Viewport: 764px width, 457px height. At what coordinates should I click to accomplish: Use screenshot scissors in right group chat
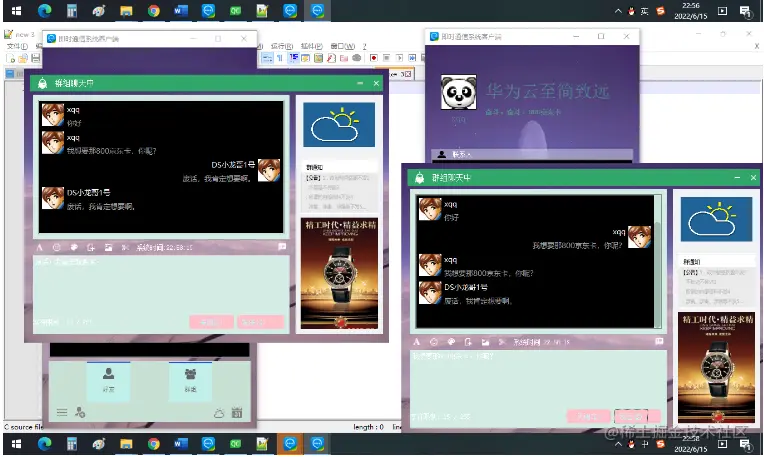click(502, 342)
